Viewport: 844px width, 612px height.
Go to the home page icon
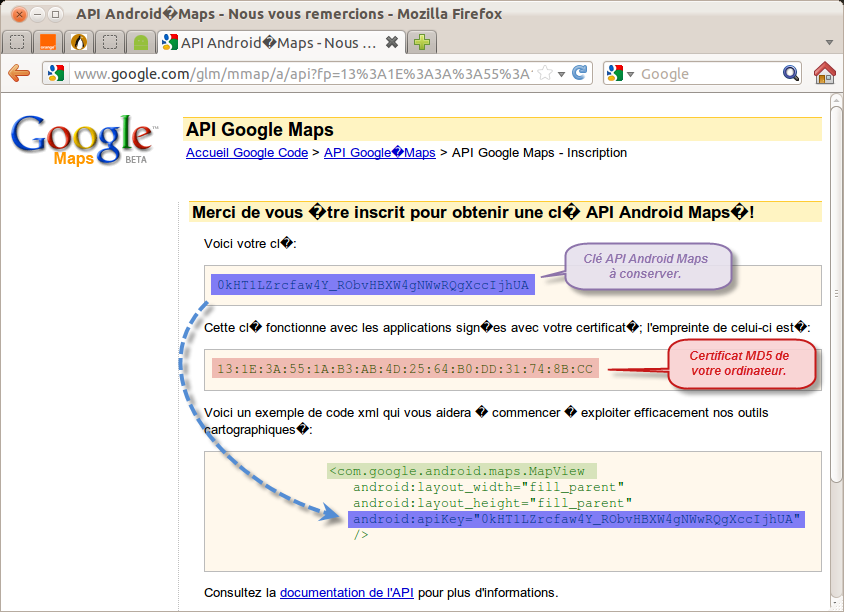[x=825, y=73]
